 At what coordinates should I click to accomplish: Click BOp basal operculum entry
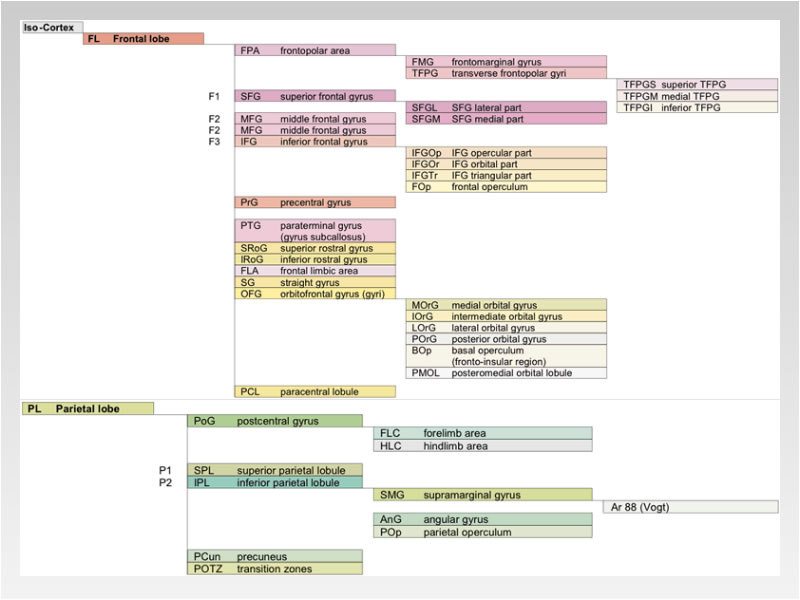[506, 356]
